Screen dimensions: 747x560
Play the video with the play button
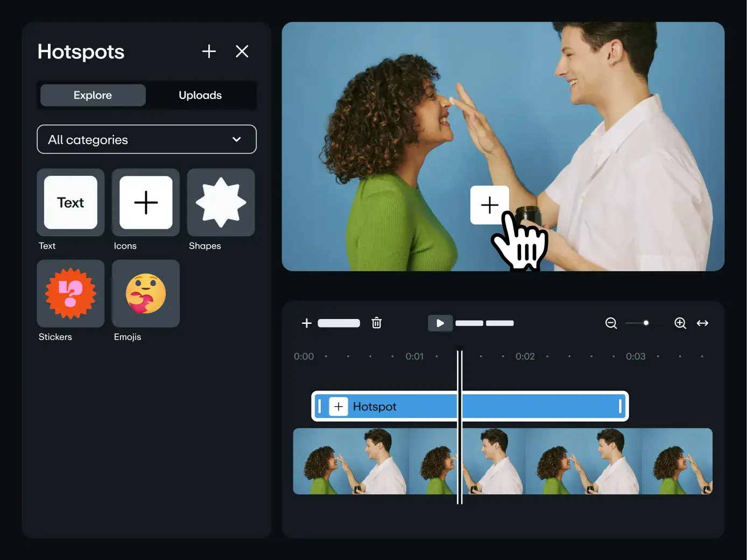[x=440, y=323]
